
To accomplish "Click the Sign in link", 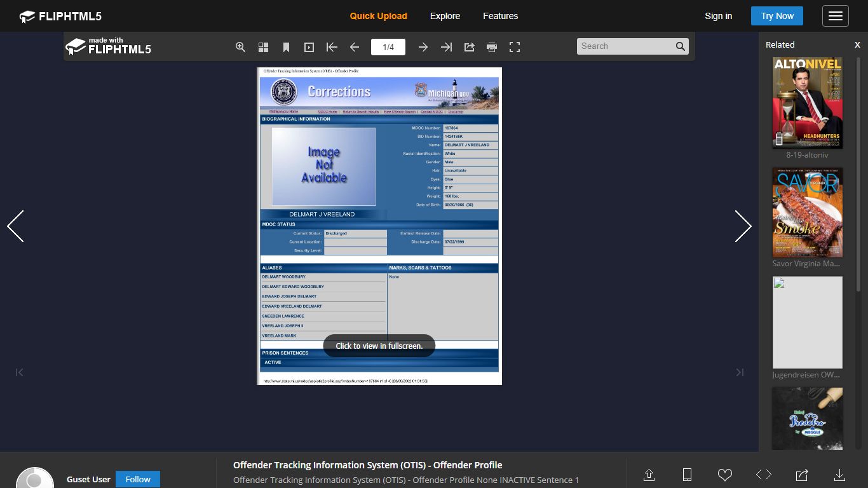I will click(718, 16).
